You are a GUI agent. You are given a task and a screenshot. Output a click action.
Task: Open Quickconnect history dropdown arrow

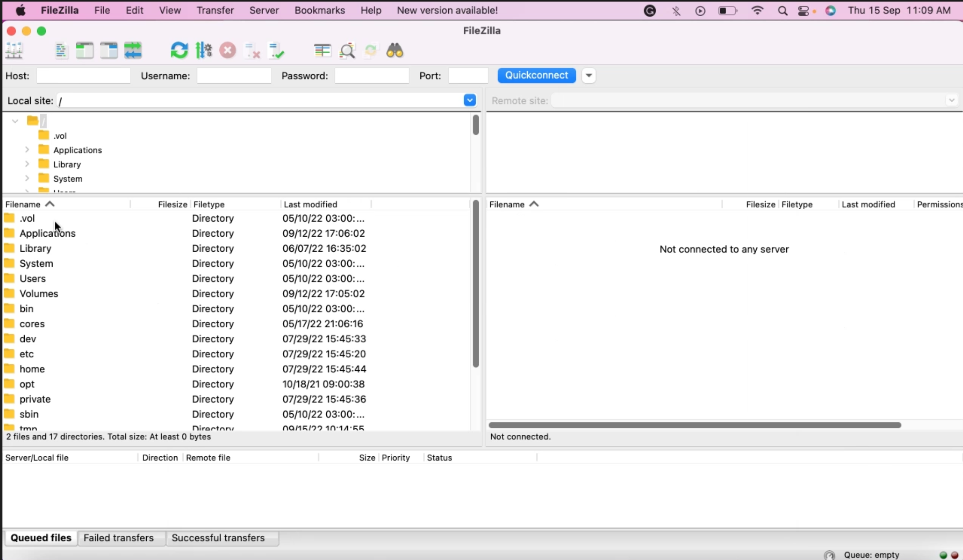point(589,75)
